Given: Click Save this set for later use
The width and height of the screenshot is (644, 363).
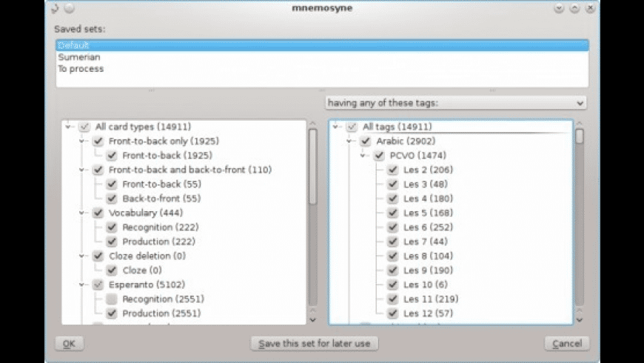Looking at the screenshot, I should point(314,344).
